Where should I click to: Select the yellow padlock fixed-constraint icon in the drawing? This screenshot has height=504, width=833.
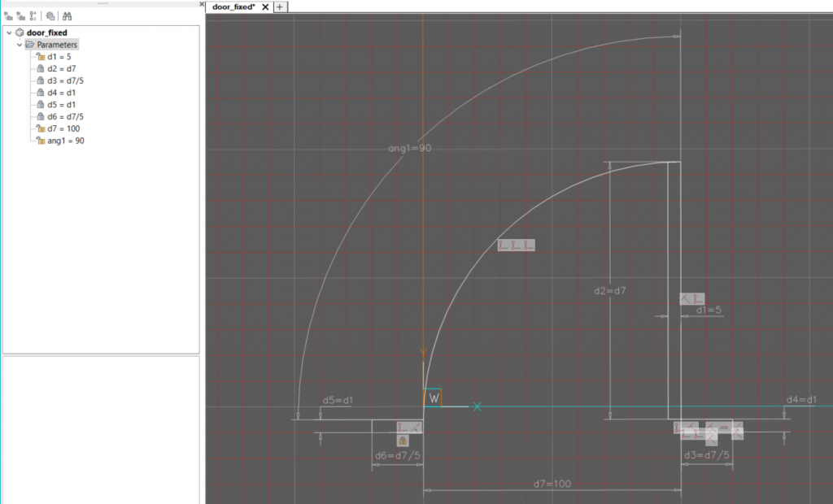coord(403,441)
